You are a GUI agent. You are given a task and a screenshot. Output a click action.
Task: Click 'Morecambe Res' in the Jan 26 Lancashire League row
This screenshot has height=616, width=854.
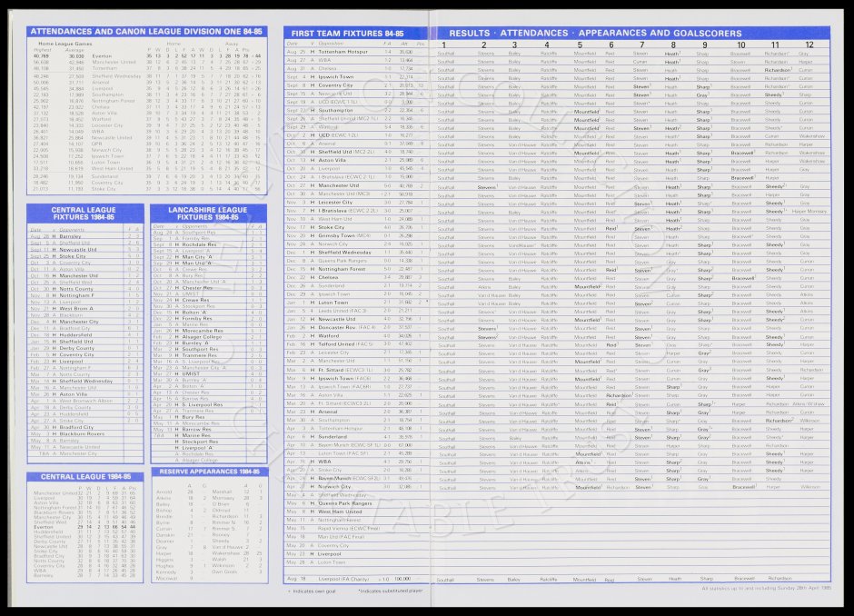coord(203,331)
